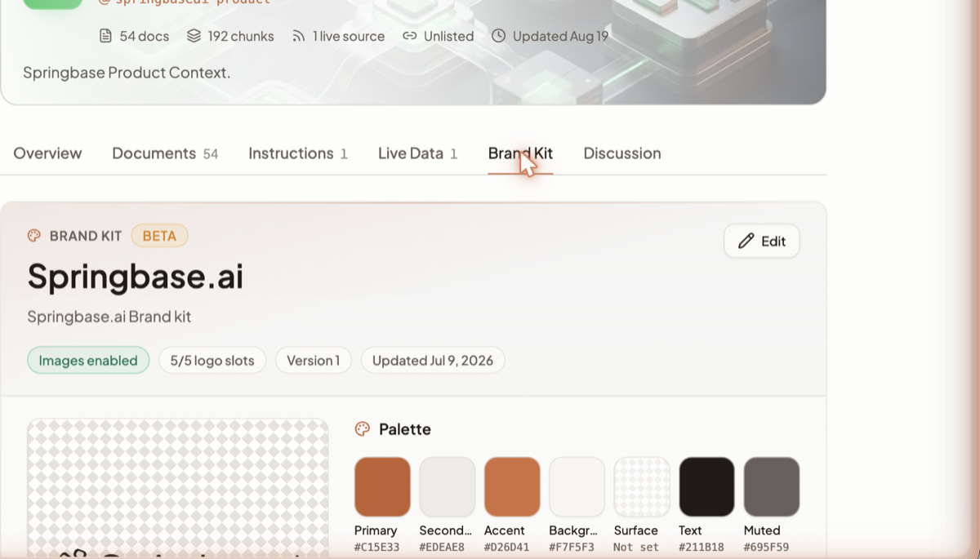
Task: Click the palette icon beside BRAND KIT label
Action: [x=34, y=236]
